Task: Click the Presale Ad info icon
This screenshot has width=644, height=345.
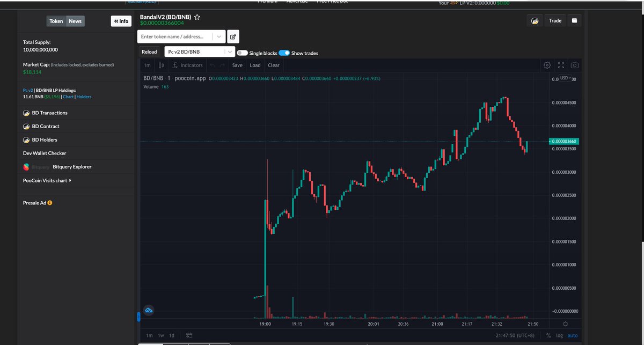Action: pos(50,203)
